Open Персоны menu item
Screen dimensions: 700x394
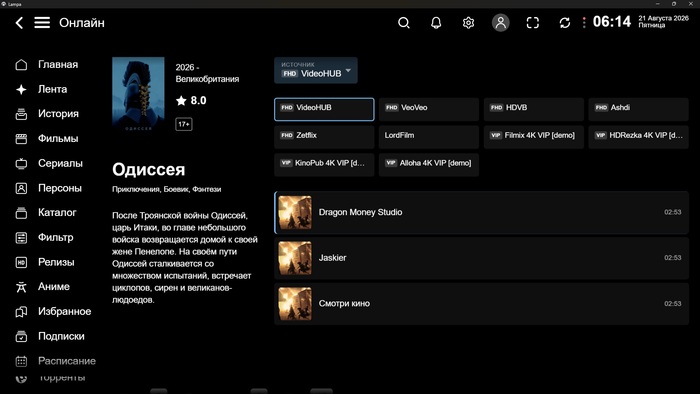point(59,188)
